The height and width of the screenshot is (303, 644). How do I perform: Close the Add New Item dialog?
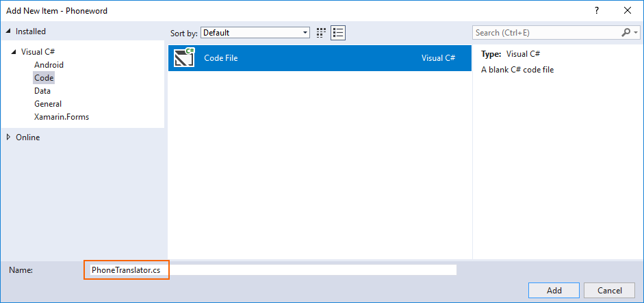pos(627,11)
